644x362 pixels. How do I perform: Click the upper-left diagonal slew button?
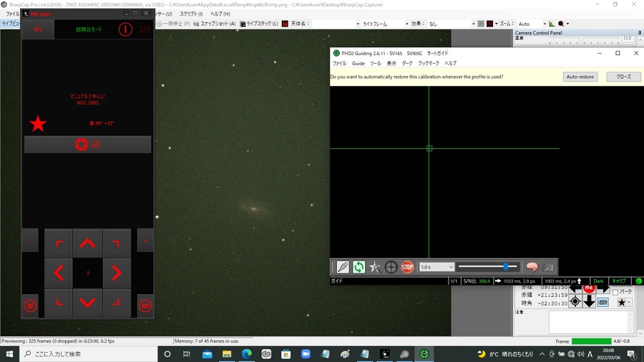click(x=59, y=243)
